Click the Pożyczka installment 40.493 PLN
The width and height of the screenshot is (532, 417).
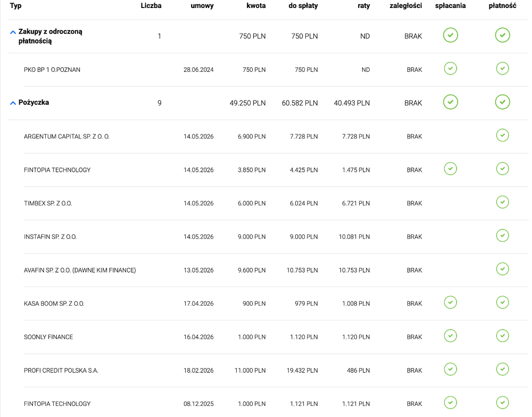[352, 103]
